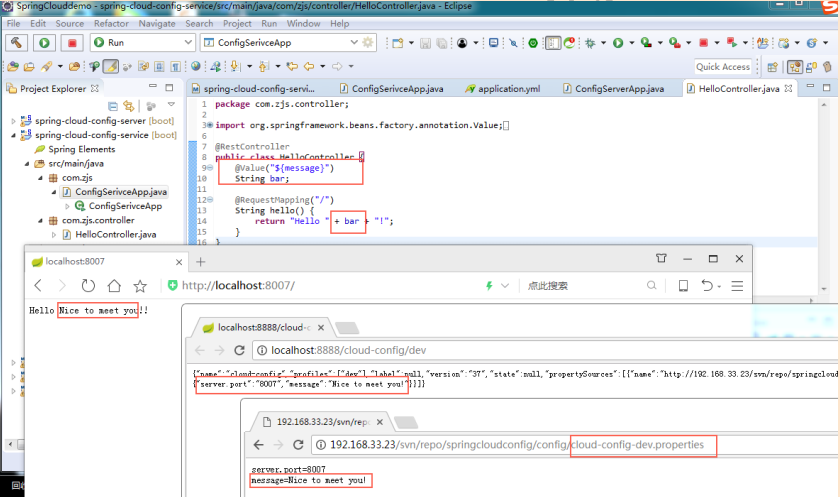Open Back history dropdown arrow
Image resolution: width=840 pixels, height=497 pixels.
(322, 66)
